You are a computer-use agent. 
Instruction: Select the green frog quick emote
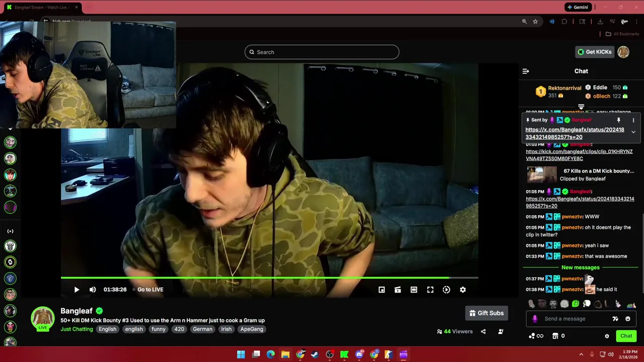pyautogui.click(x=576, y=304)
